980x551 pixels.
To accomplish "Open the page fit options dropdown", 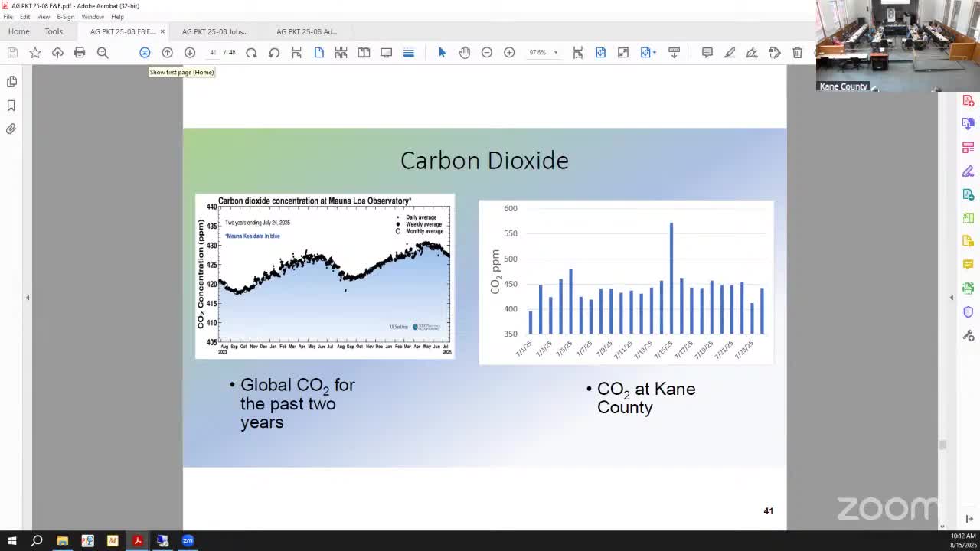I will [648, 52].
